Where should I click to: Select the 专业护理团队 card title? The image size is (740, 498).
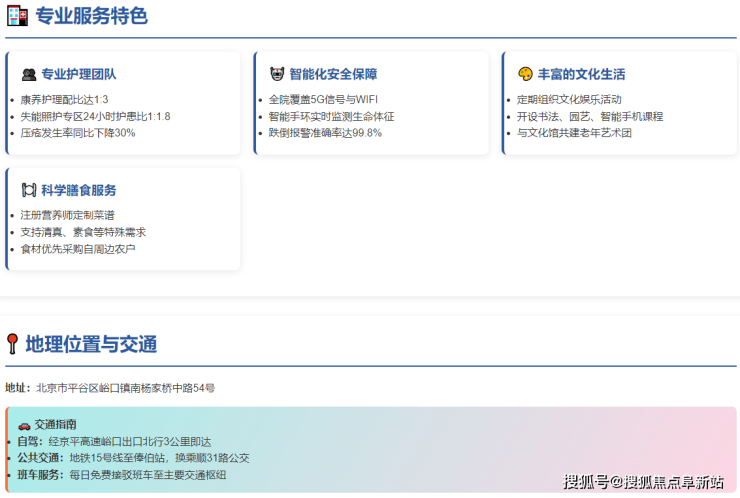(x=78, y=75)
